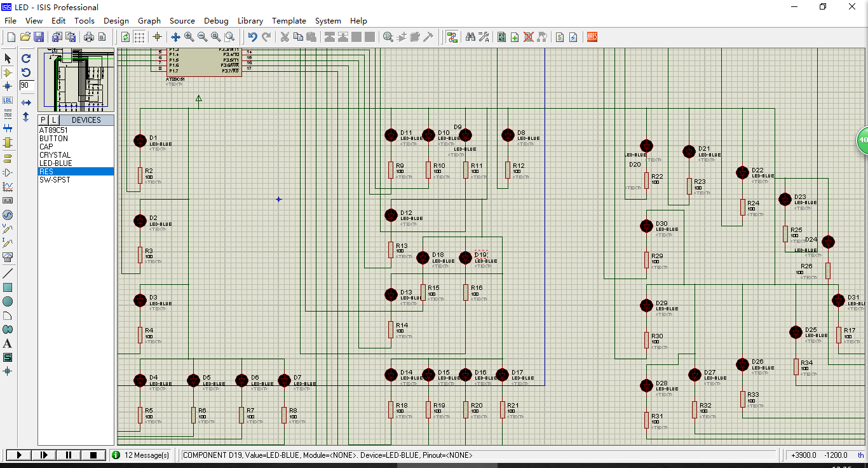Click the Undo arrow in toolbar
The image size is (868, 468).
pos(252,37)
